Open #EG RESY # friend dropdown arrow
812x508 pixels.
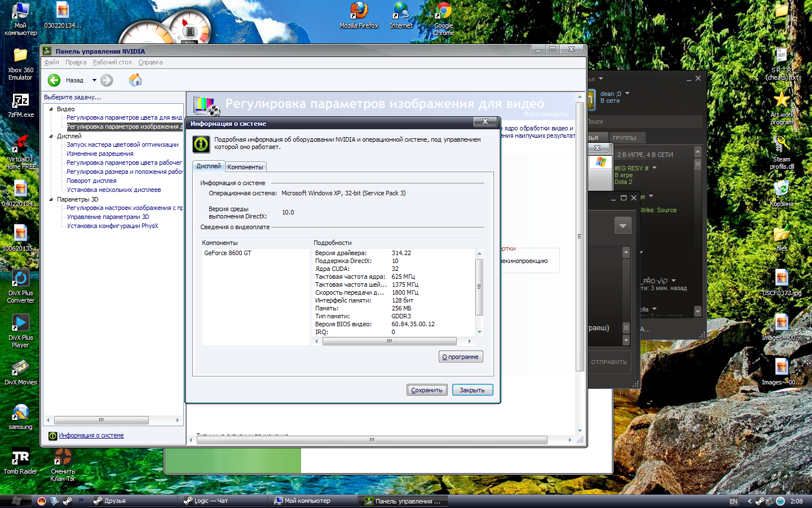click(654, 168)
